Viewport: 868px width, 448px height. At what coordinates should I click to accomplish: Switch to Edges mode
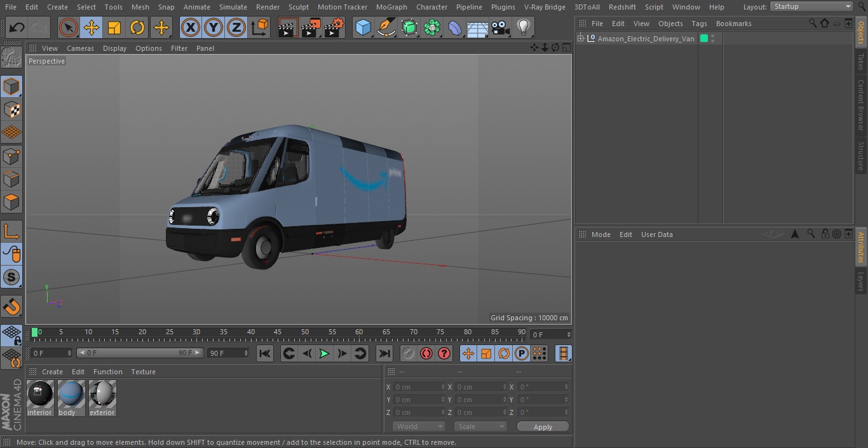[x=11, y=179]
